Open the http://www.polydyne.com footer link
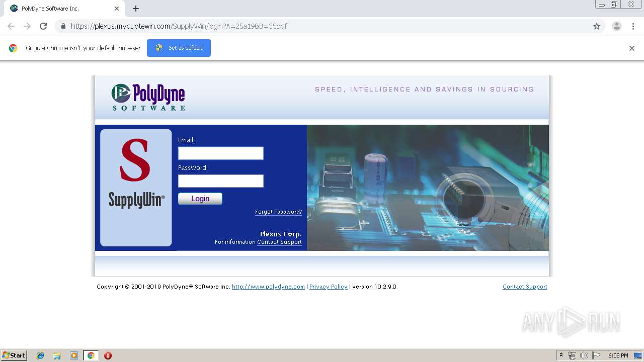The width and height of the screenshot is (644, 362). 268,287
